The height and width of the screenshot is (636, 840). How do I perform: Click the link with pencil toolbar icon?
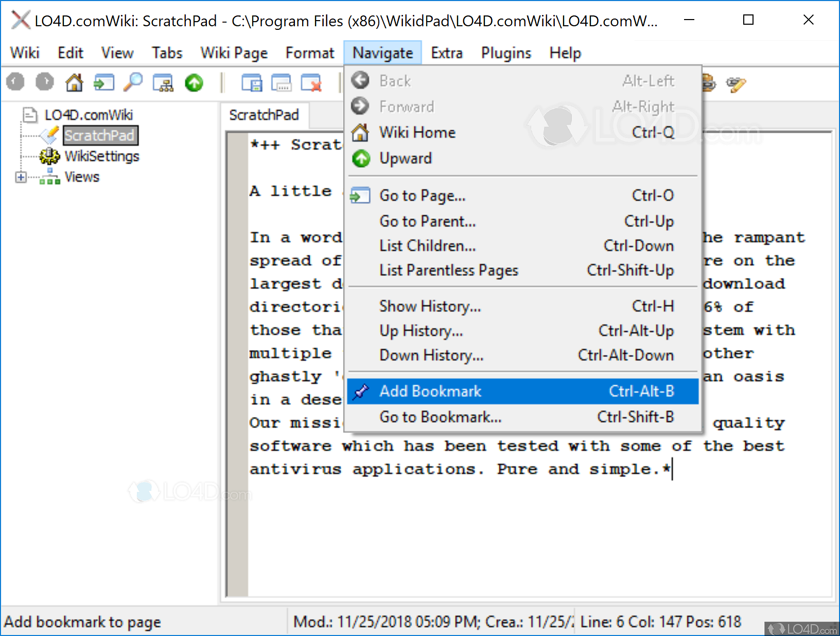[x=736, y=83]
